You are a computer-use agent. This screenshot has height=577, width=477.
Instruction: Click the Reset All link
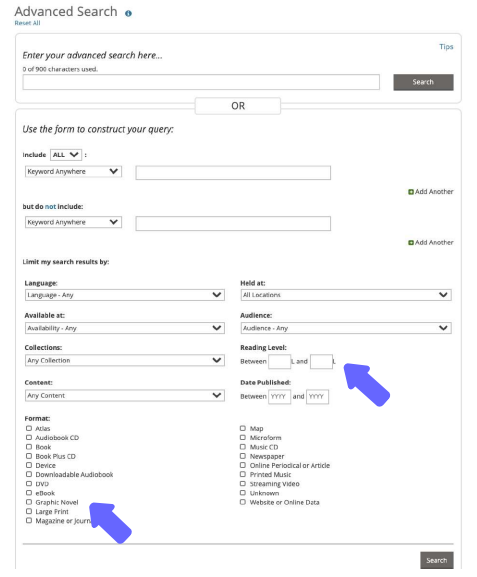tap(27, 23)
